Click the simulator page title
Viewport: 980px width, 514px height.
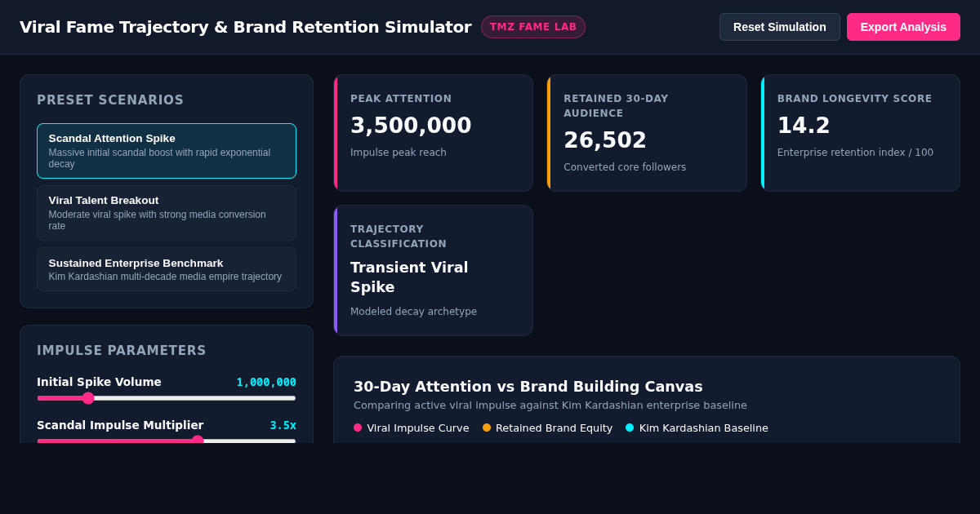pyautogui.click(x=246, y=27)
